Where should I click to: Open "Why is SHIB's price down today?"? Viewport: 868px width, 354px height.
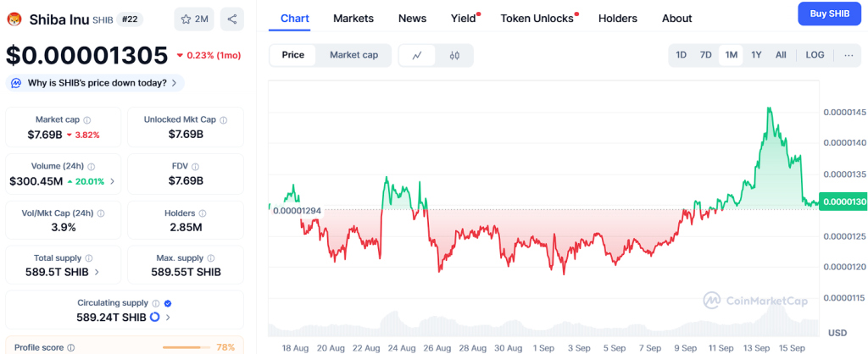point(95,83)
